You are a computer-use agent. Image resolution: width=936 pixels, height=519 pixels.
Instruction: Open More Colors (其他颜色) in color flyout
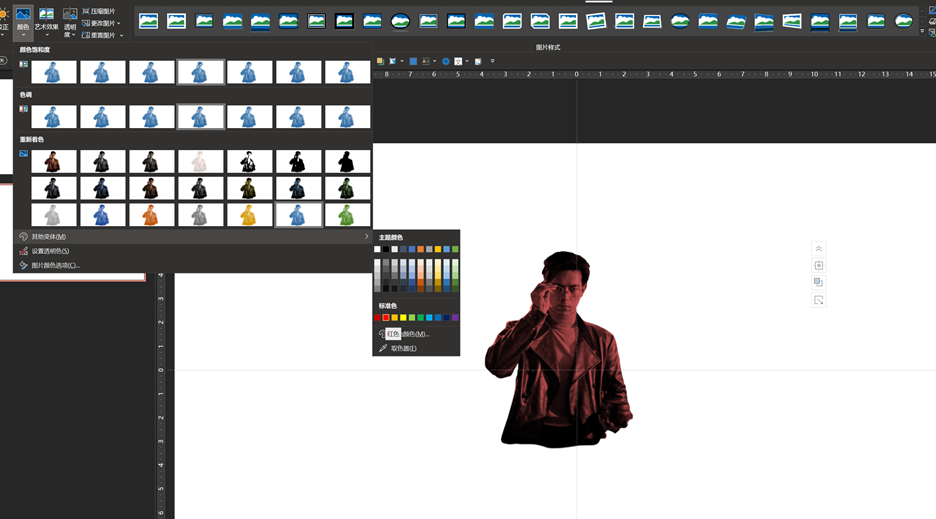point(419,334)
